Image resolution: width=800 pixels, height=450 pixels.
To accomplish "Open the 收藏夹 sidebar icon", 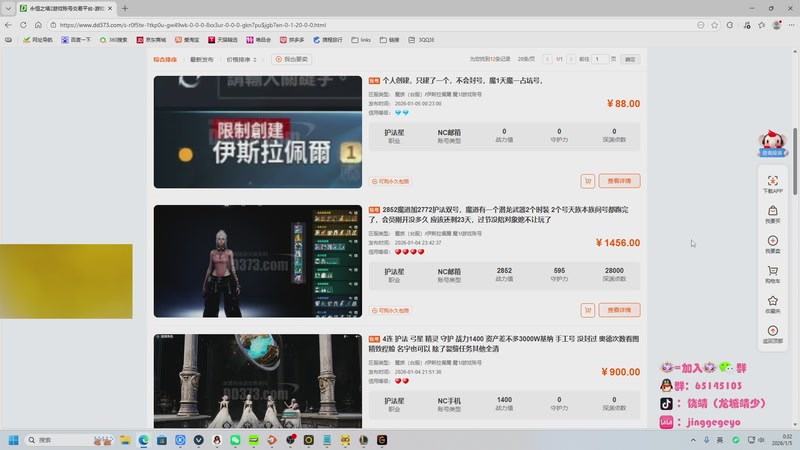I will [772, 305].
